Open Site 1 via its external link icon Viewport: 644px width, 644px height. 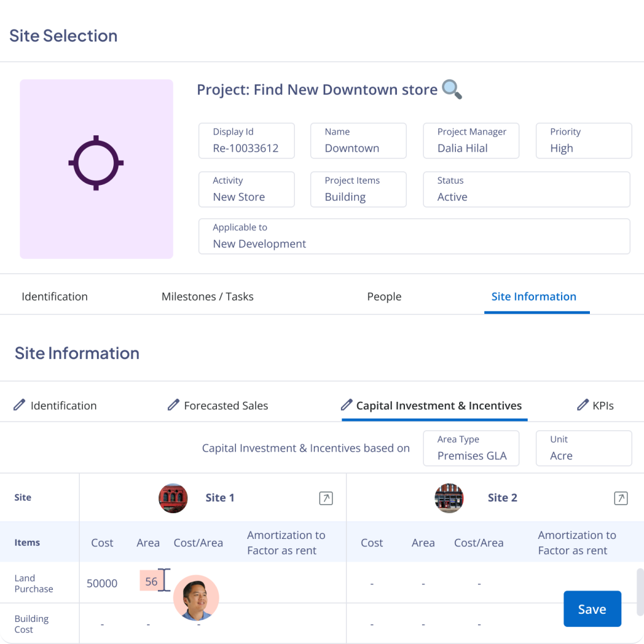pyautogui.click(x=326, y=497)
